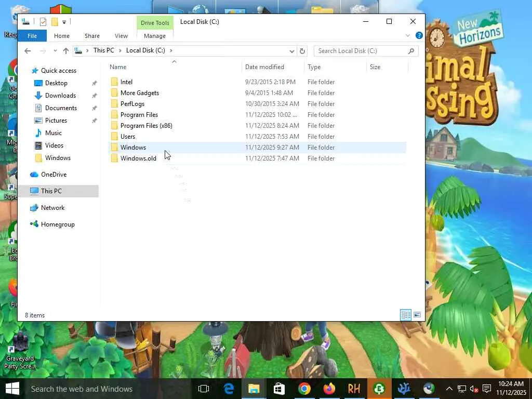Screen dimensions: 532x399
Task: Open Videos in the navigation pane
Action: (54, 145)
